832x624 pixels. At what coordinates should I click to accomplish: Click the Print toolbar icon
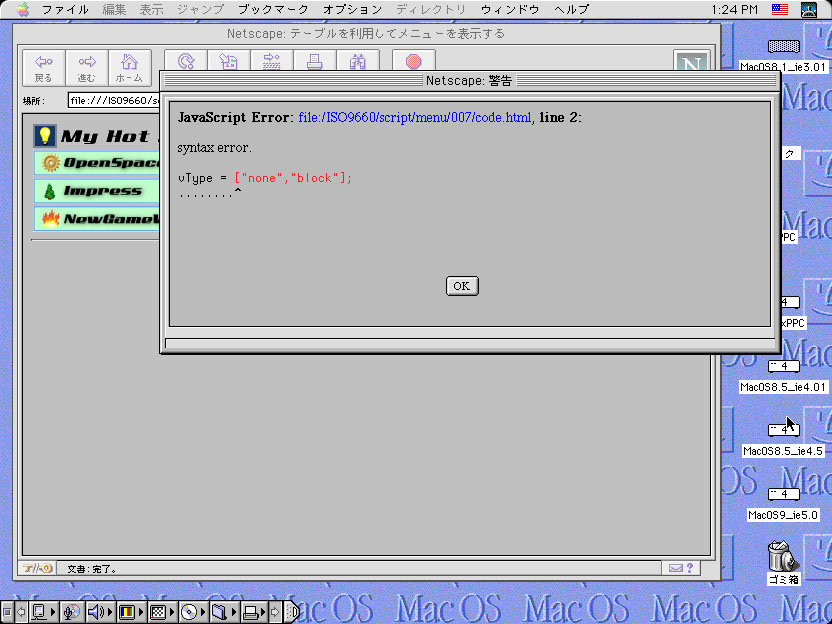pyautogui.click(x=315, y=61)
